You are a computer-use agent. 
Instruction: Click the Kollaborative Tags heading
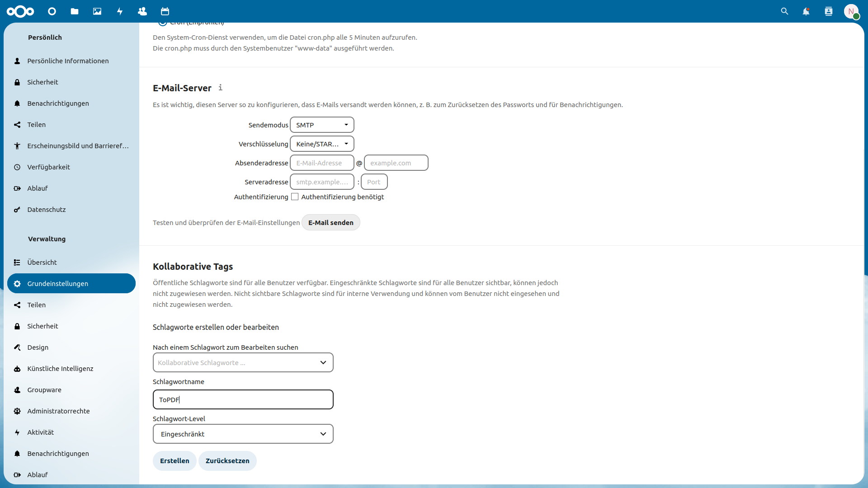pyautogui.click(x=193, y=267)
